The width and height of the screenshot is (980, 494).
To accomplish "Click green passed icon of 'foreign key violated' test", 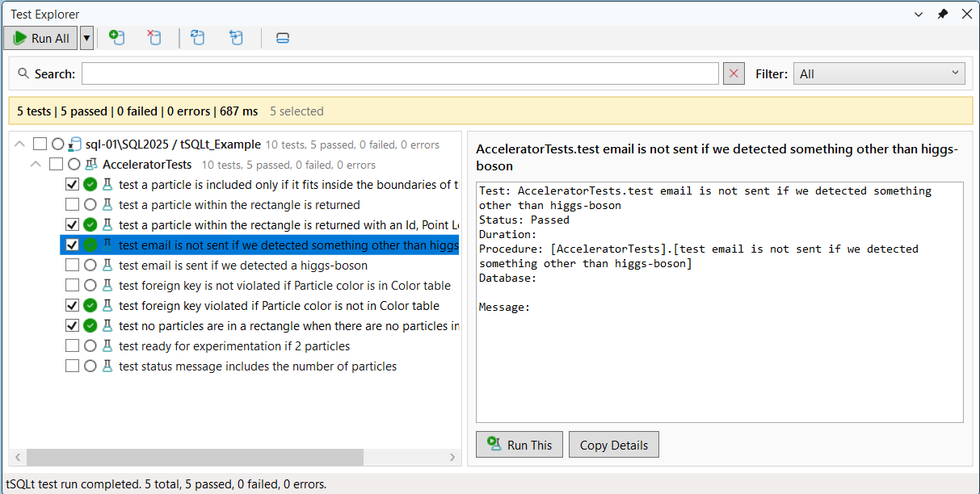I will (x=90, y=306).
